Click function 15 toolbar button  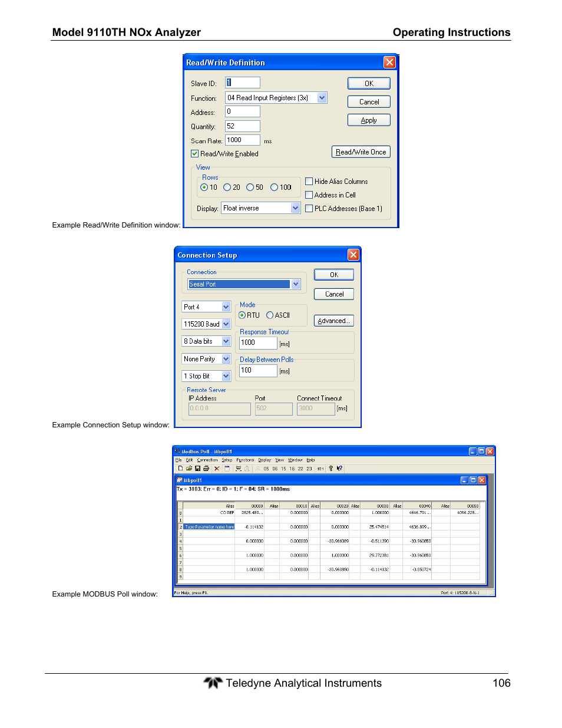pyautogui.click(x=283, y=469)
